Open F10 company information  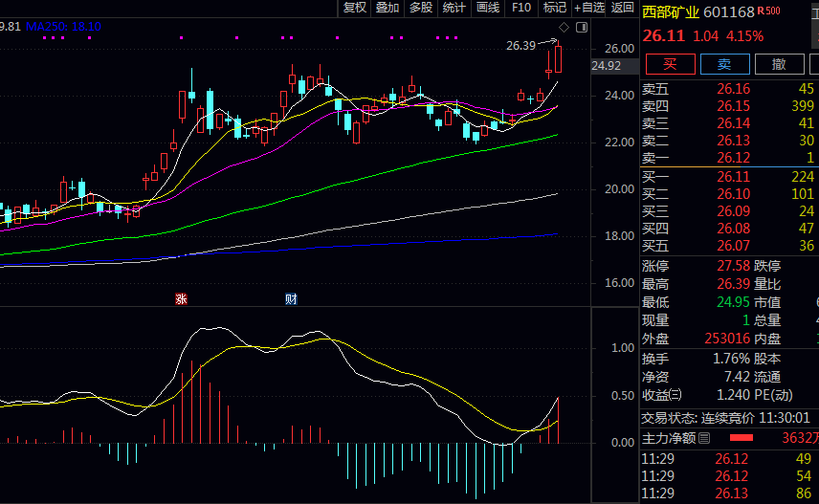521,8
